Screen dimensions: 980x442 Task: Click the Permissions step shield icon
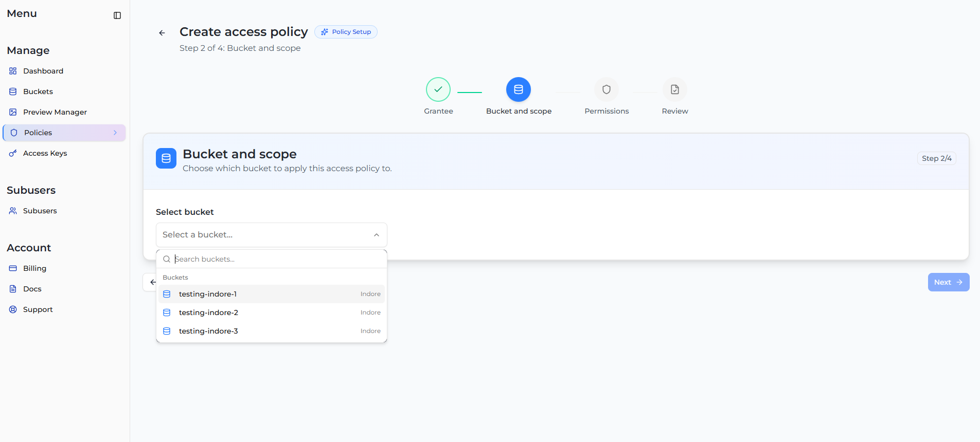point(607,89)
